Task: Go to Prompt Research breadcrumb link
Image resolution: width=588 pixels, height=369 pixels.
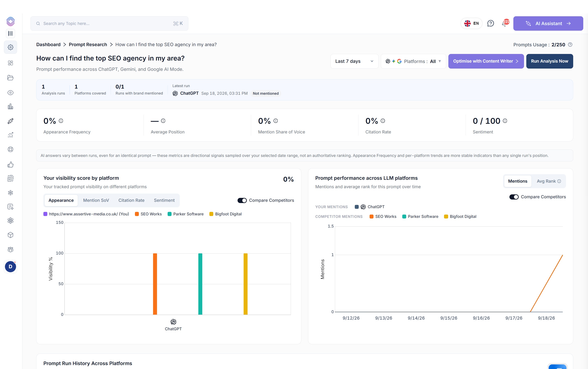Action: (x=88, y=45)
